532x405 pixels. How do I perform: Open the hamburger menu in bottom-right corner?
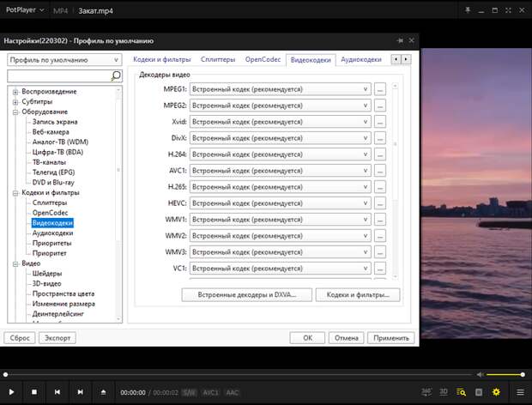(519, 392)
